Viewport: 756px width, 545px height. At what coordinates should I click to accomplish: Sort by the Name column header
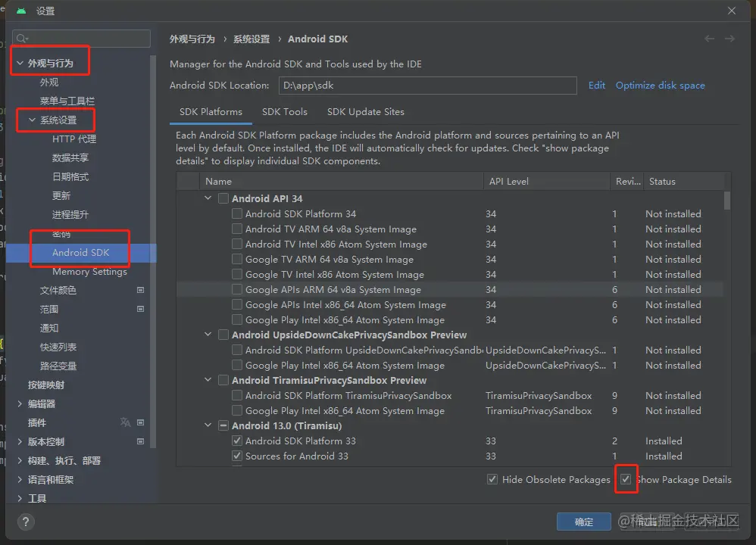coord(342,182)
